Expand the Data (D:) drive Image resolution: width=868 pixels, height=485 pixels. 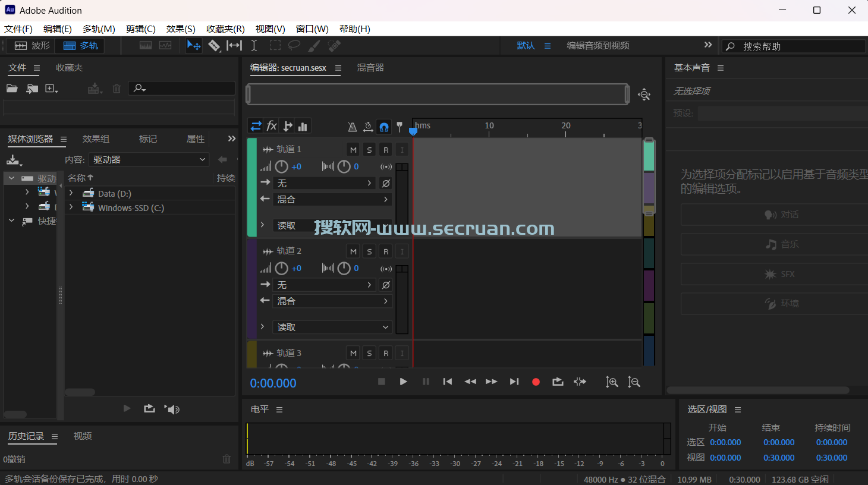click(71, 193)
